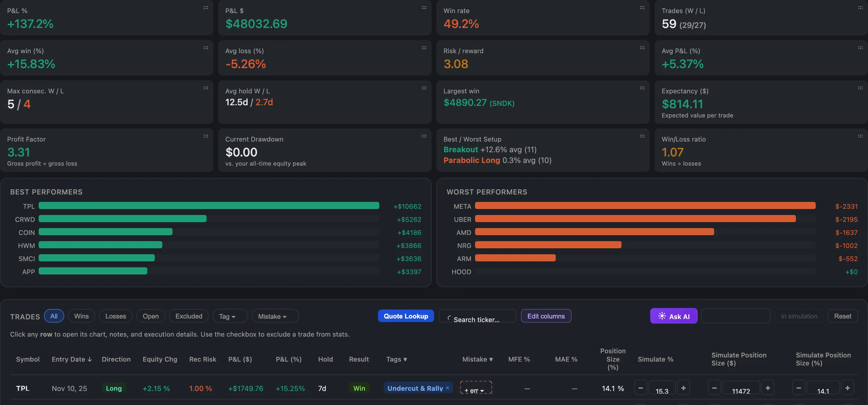This screenshot has width=868, height=405.
Task: Increase Simulate Position Size ($) for TPL
Action: tap(768, 388)
